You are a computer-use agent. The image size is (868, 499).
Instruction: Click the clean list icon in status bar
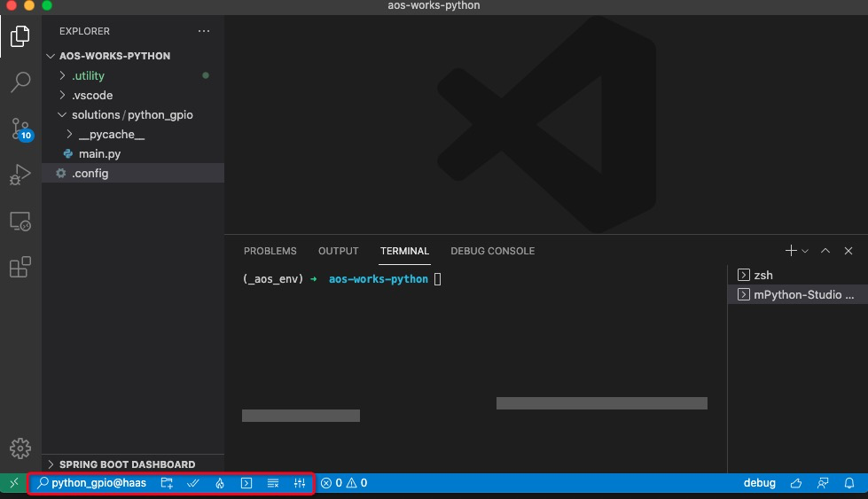(273, 483)
